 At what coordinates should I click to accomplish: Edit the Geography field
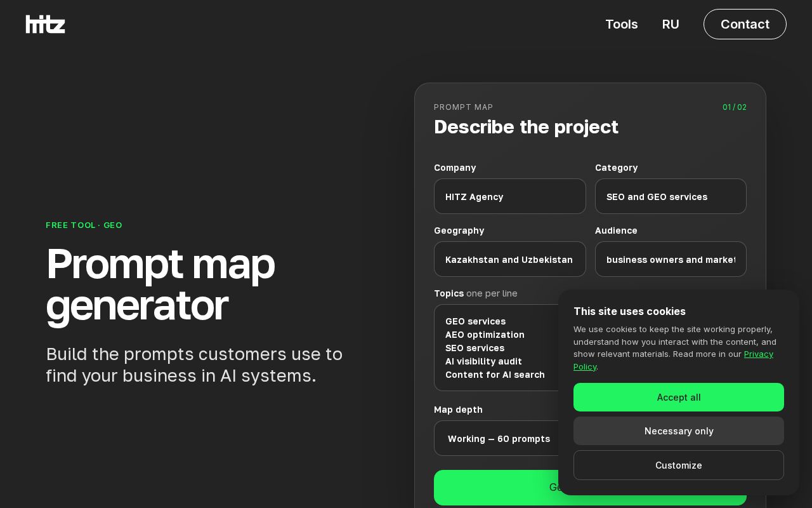[509, 259]
